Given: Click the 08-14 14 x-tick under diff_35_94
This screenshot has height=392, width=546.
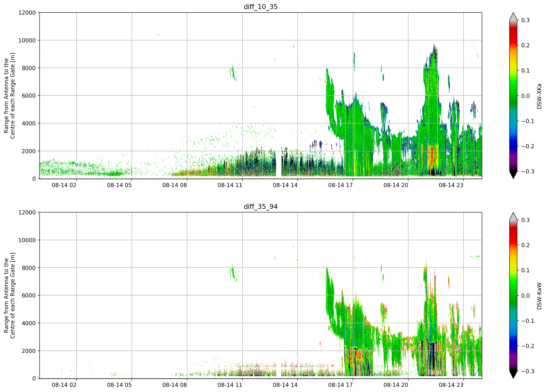Looking at the screenshot, I should pyautogui.click(x=285, y=385).
